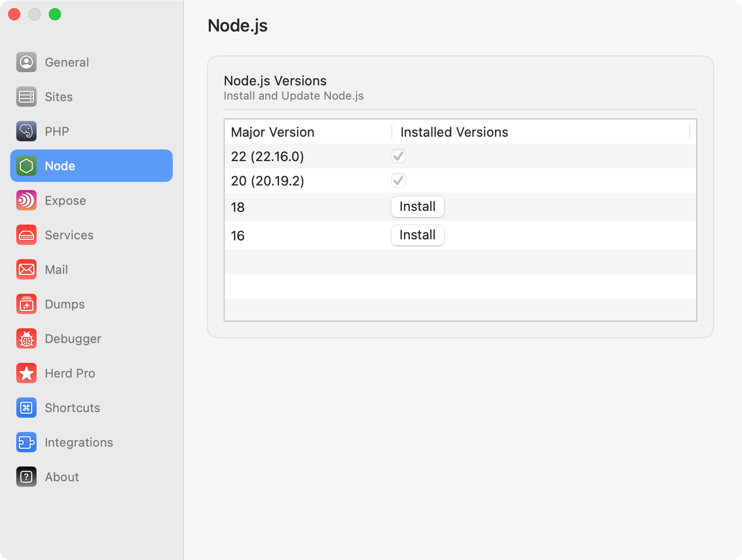Install Node.js version 18
This screenshot has width=742, height=560.
418,207
